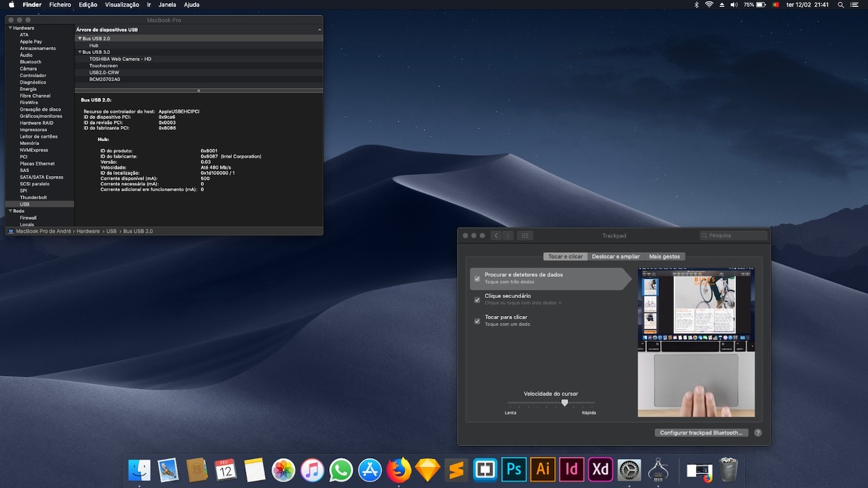Open Firefox from the Dock
Screen dimensions: 868x488
[399, 470]
